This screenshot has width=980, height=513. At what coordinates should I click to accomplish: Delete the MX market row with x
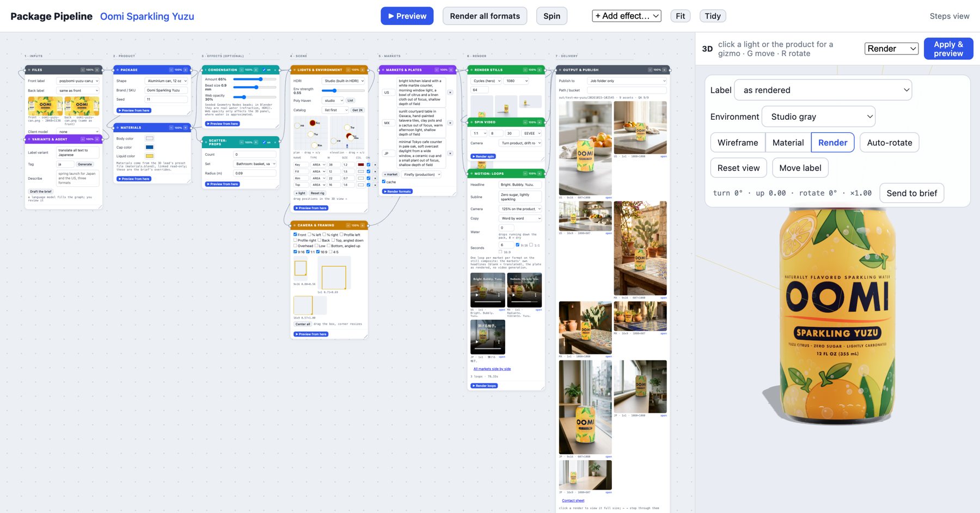coord(450,123)
